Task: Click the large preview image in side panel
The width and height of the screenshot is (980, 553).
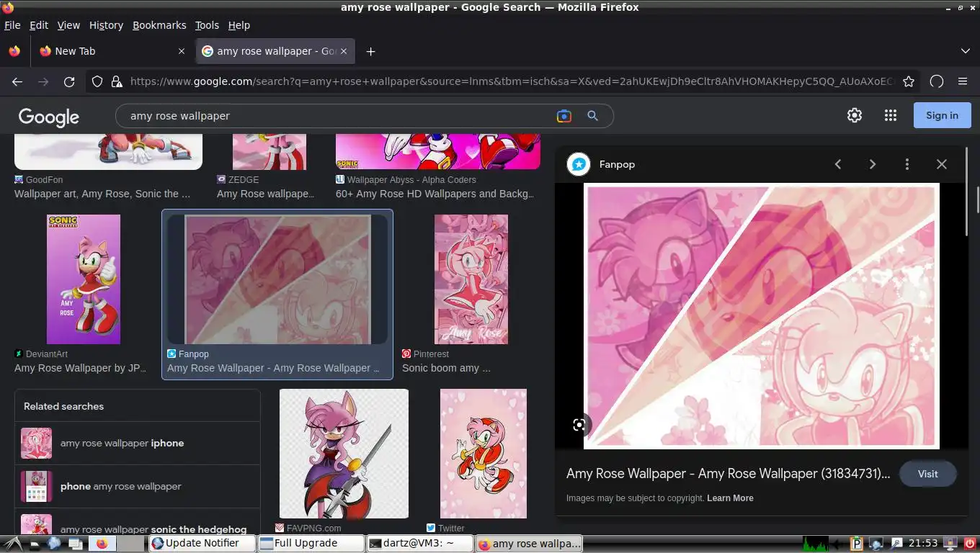Action: coord(762,316)
